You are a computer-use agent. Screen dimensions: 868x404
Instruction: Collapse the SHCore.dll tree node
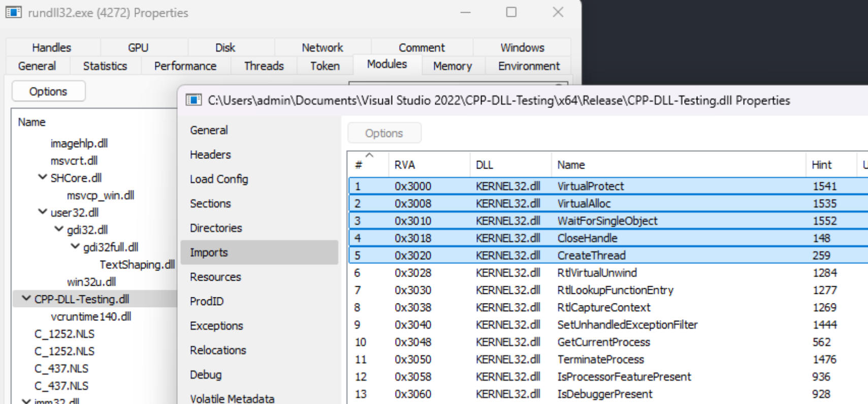(x=42, y=177)
